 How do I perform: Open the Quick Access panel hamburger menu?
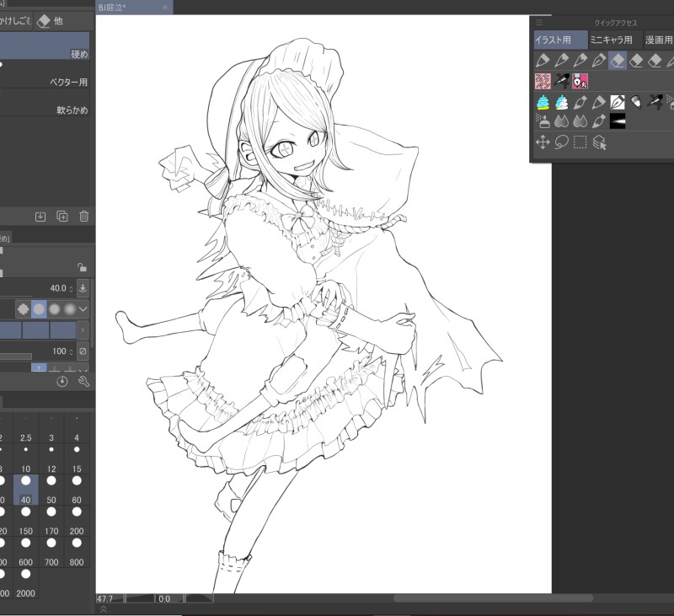(x=539, y=23)
